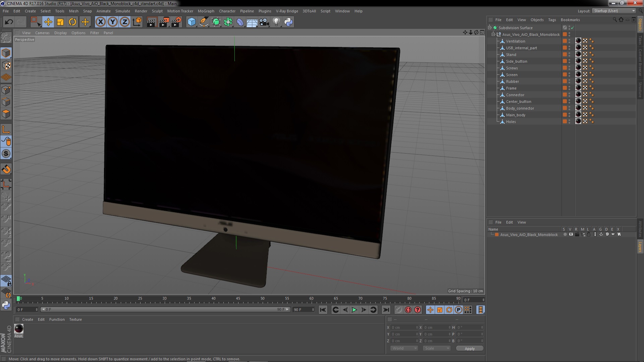644x362 pixels.
Task: Open Scale mode dropdown
Action: click(436, 348)
